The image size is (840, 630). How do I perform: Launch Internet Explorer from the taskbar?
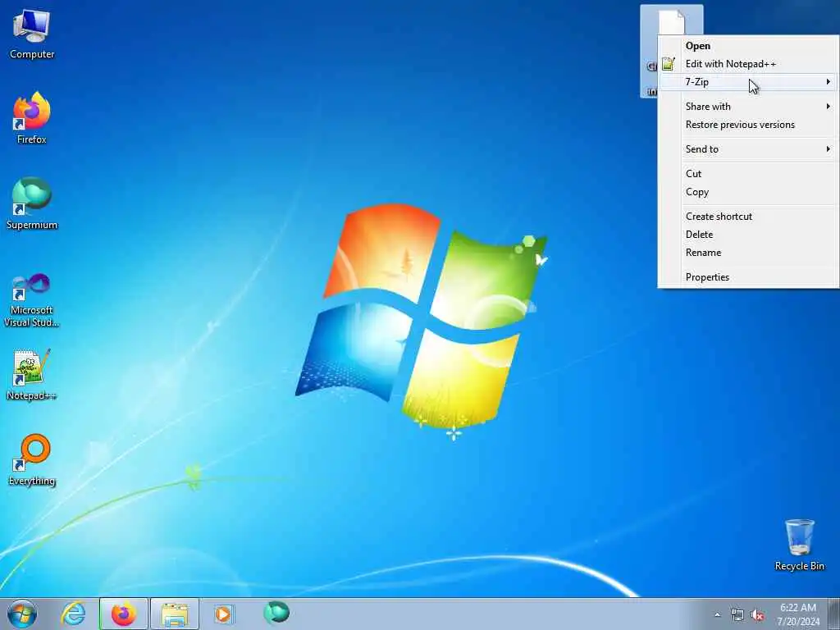click(x=73, y=614)
